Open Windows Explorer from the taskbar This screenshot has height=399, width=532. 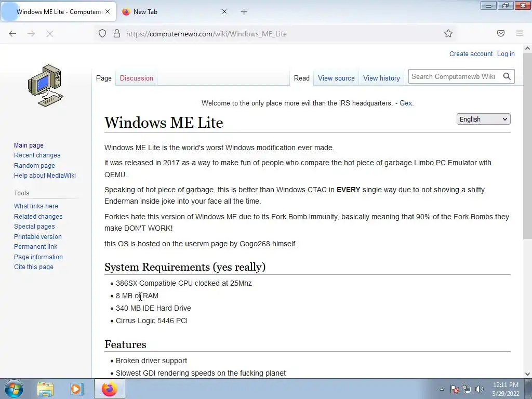pyautogui.click(x=45, y=389)
